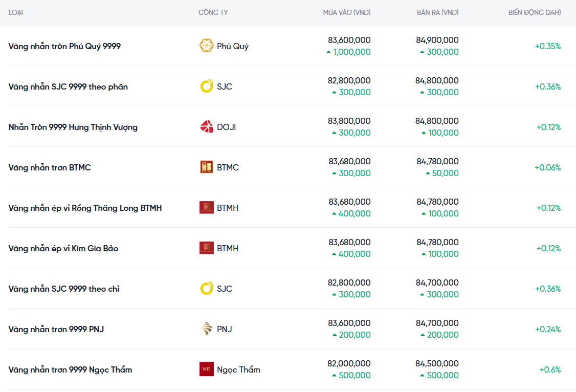This screenshot has width=576, height=392.
Task: Select SJC theo chỉ sell price 84,700,000
Action: [x=437, y=282]
